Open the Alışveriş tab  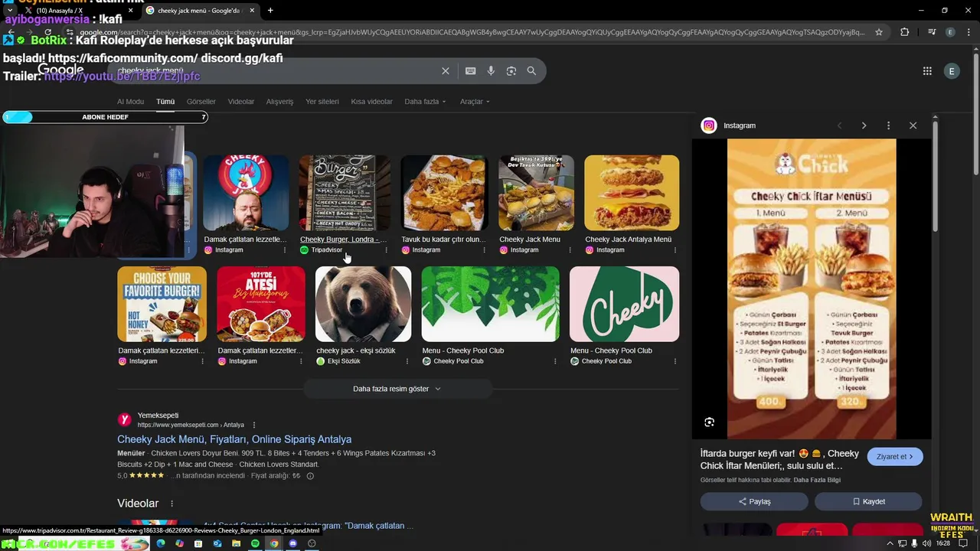(279, 102)
